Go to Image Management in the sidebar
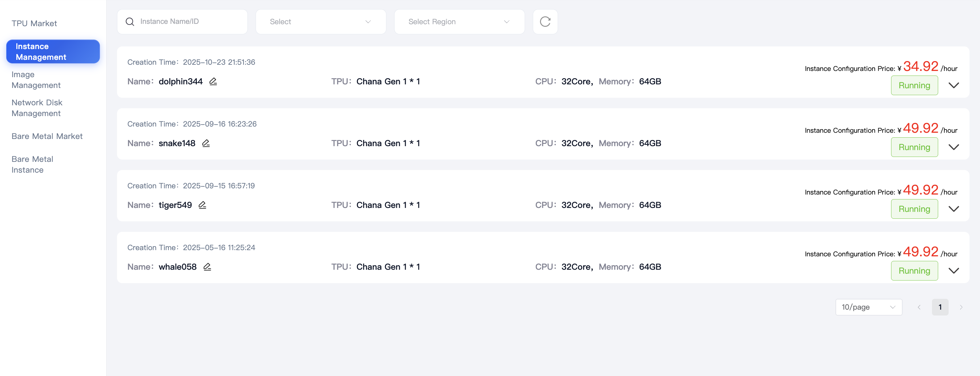This screenshot has width=980, height=376. point(36,80)
